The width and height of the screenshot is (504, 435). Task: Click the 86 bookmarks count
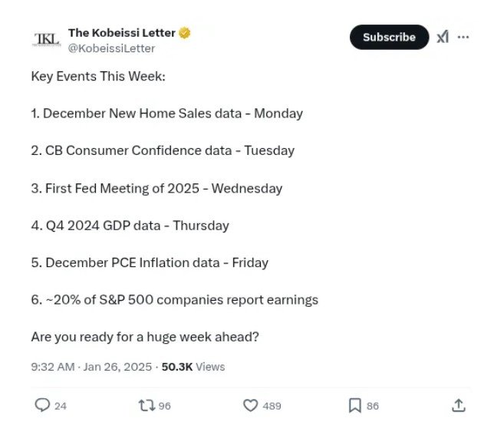click(x=373, y=406)
